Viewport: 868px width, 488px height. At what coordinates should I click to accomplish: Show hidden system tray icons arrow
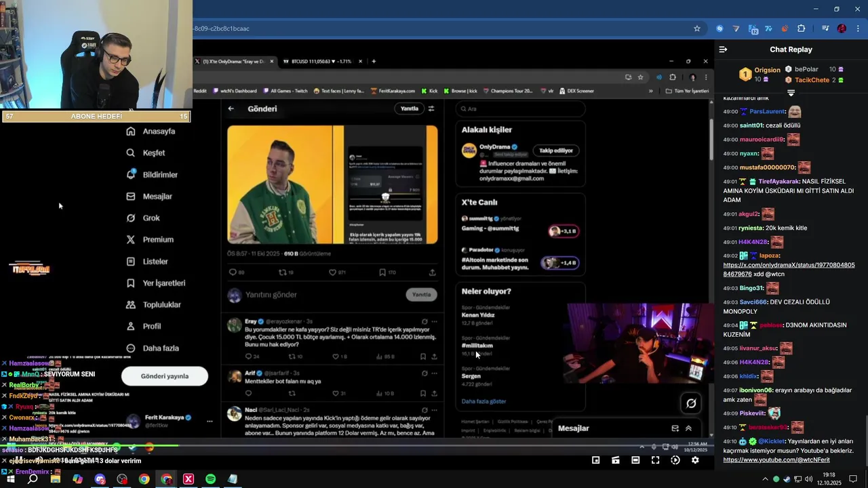click(766, 479)
